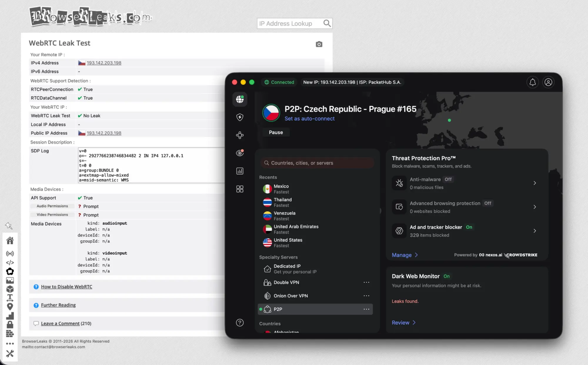Turn on Advanced browsing protection
Viewport: 588px width, 365px height.
(487, 203)
